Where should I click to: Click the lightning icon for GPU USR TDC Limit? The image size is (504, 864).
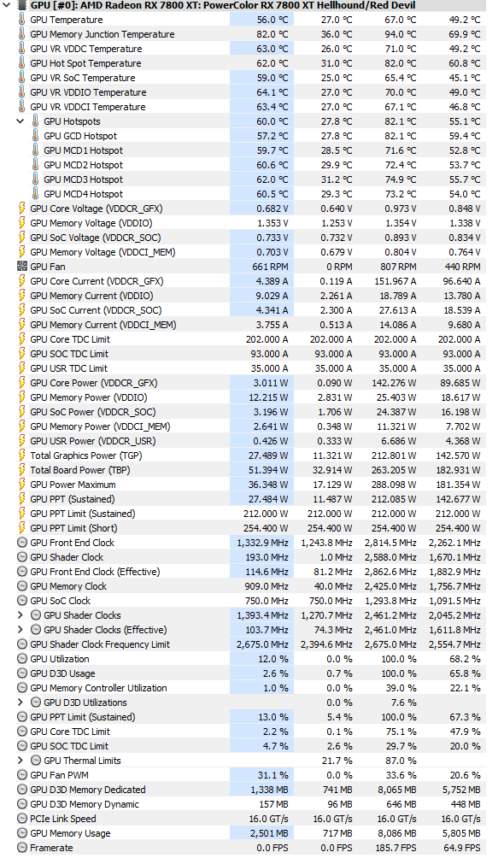22,368
